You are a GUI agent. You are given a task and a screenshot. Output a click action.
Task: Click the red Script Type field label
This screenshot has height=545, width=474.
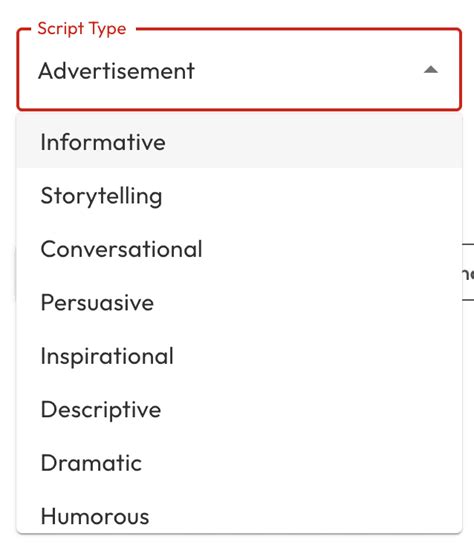(x=82, y=29)
